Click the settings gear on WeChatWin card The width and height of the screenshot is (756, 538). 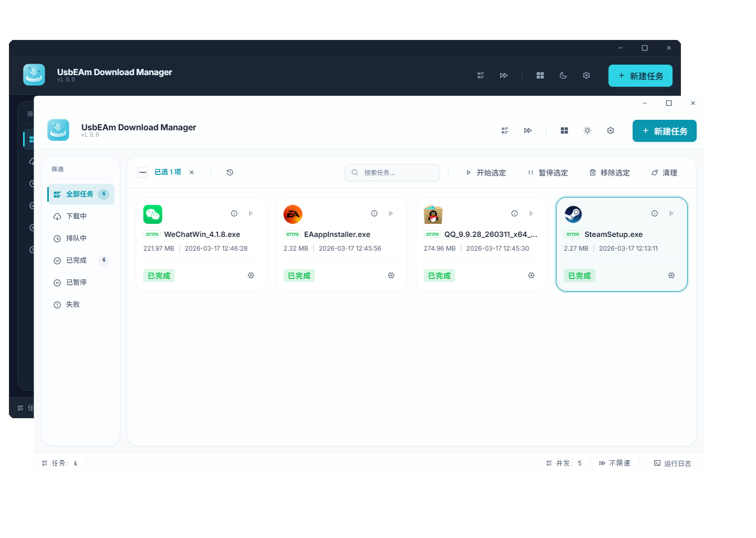coord(251,275)
